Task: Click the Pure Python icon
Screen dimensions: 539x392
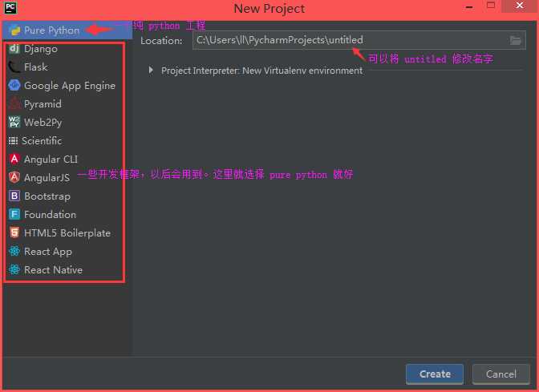Action: pyautogui.click(x=14, y=30)
